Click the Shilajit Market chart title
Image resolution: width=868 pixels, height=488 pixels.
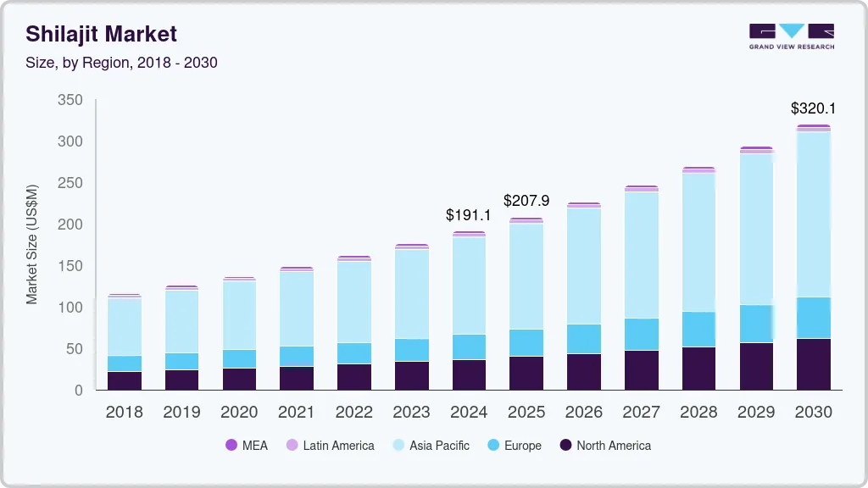[102, 34]
